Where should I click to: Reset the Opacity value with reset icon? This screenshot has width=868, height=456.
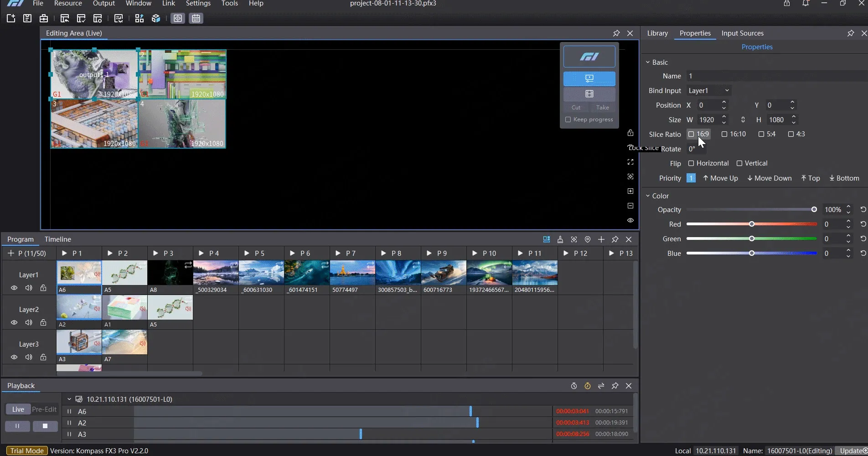(x=863, y=210)
